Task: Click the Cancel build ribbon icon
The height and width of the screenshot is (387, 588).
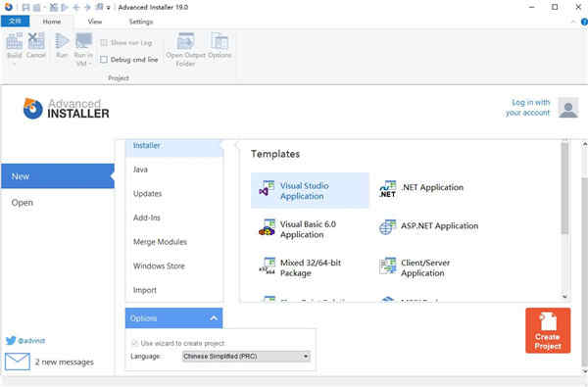Action: pyautogui.click(x=36, y=40)
